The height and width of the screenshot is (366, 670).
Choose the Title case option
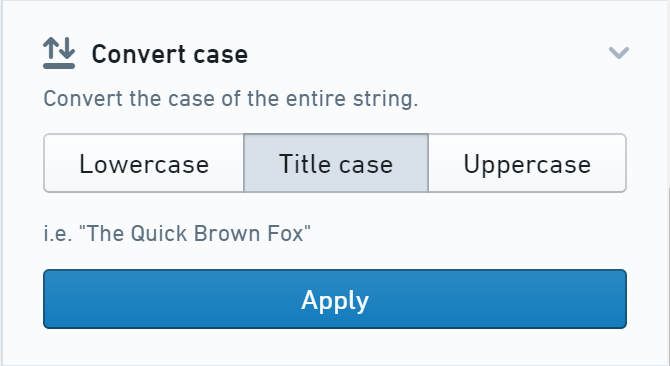[336, 163]
